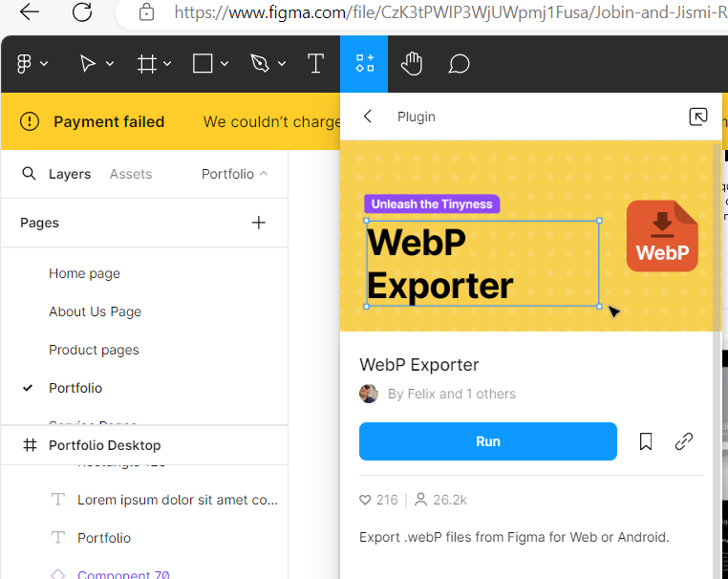Open the Home page
Image resolution: width=728 pixels, height=579 pixels.
(x=84, y=273)
